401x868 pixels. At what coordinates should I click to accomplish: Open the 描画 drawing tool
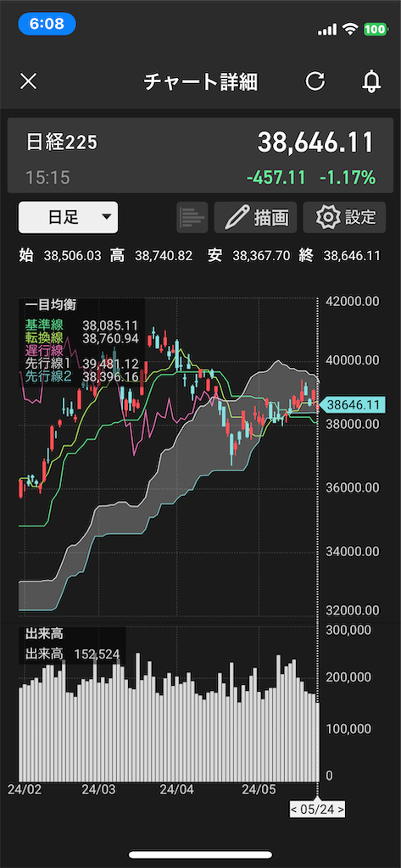pyautogui.click(x=255, y=217)
